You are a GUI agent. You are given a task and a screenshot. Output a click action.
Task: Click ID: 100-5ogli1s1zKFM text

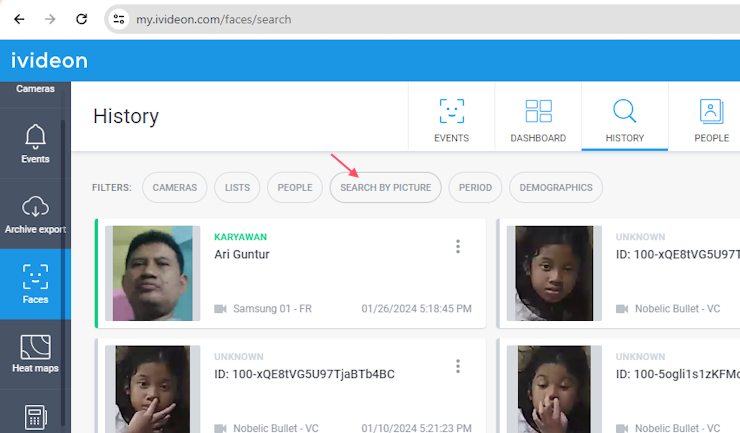pos(678,374)
